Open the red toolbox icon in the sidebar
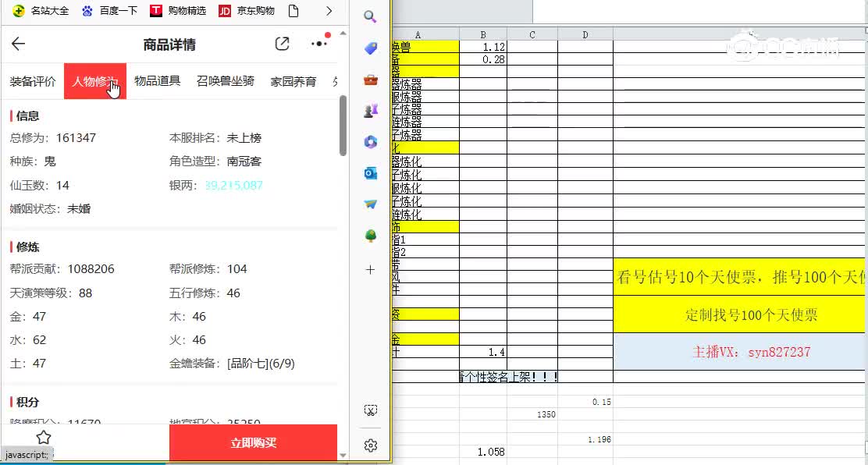Screen dimensions: 868x465 coord(370,79)
